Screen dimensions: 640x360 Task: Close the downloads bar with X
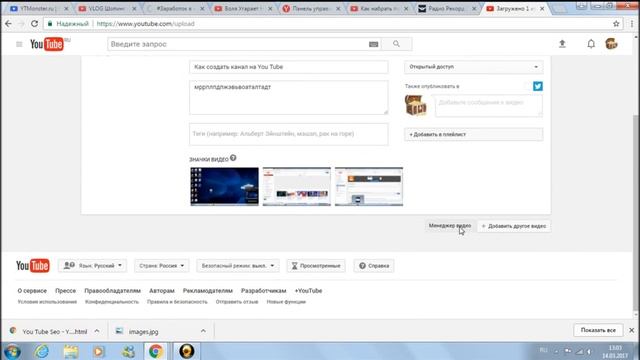click(631, 330)
